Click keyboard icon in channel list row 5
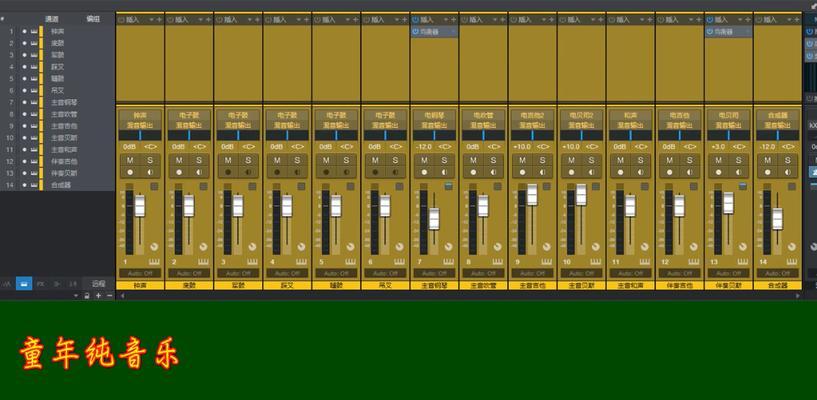The height and width of the screenshot is (400, 817). point(34,79)
